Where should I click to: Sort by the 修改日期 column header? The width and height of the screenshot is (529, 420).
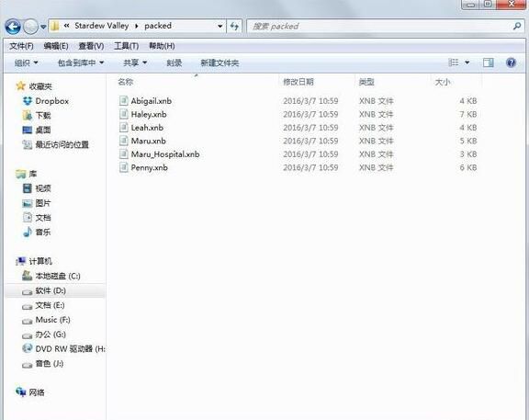point(298,82)
